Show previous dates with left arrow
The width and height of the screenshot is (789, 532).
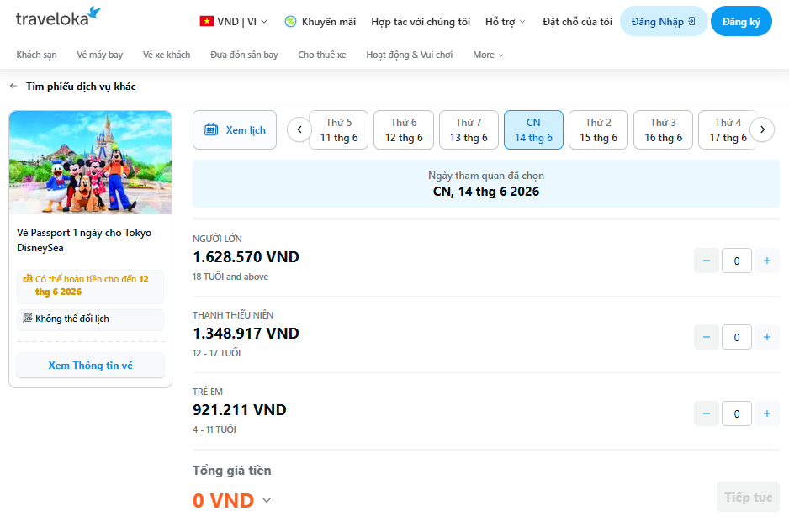click(299, 129)
